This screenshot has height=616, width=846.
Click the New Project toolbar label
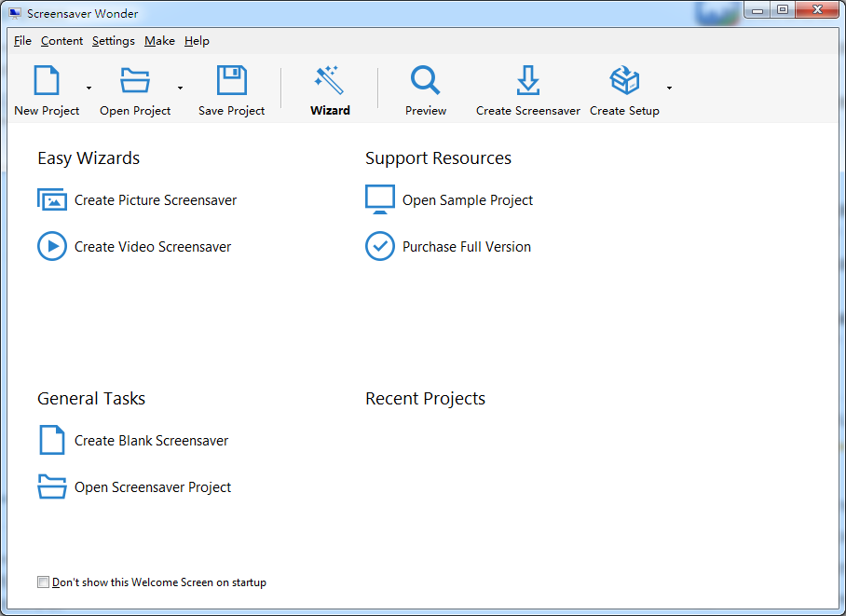pos(47,111)
